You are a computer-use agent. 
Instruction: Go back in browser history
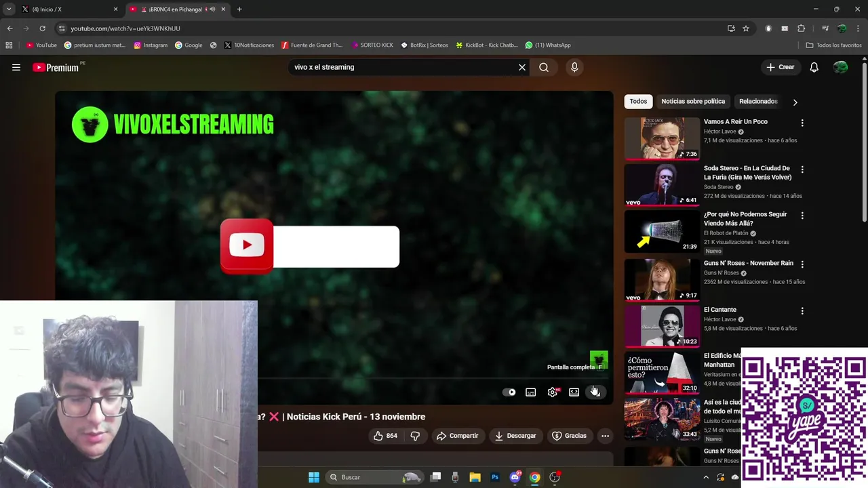[9, 28]
